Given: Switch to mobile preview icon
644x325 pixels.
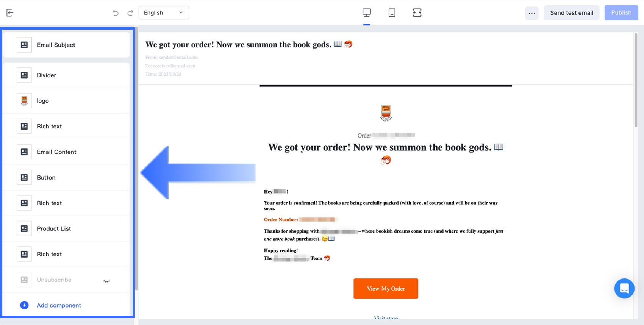Looking at the screenshot, I should coord(392,12).
